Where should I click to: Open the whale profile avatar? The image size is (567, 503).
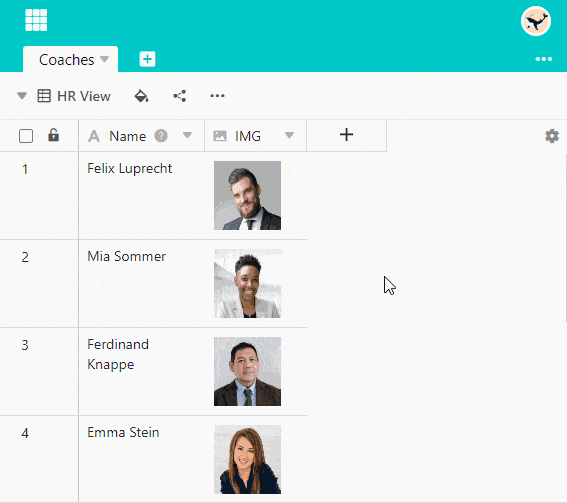point(536,21)
